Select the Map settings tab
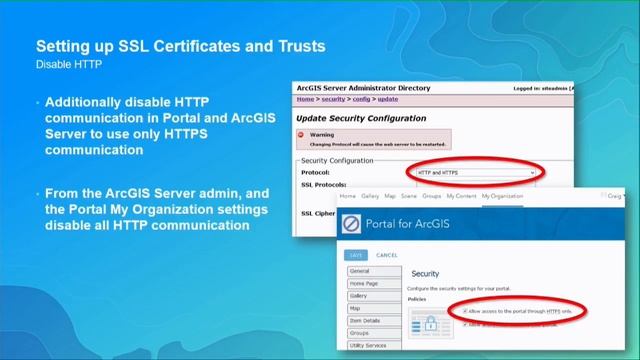This screenshot has height=360, width=640. click(x=374, y=308)
